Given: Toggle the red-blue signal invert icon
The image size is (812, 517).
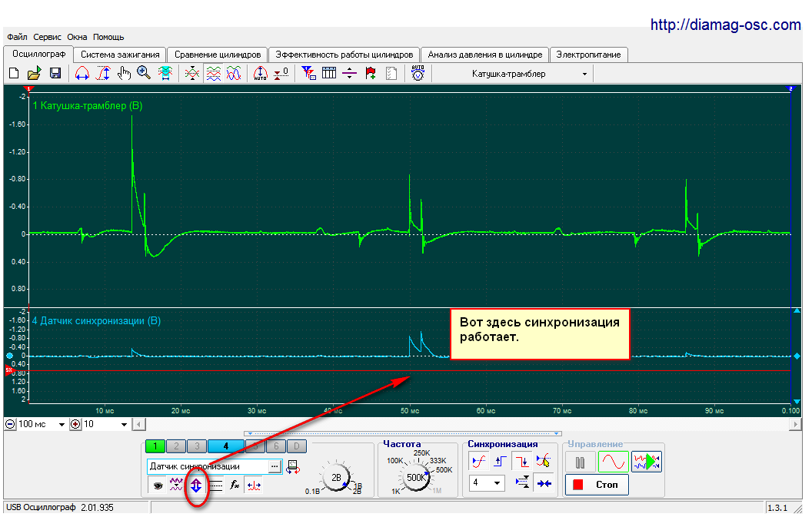Looking at the screenshot, I should [254, 485].
